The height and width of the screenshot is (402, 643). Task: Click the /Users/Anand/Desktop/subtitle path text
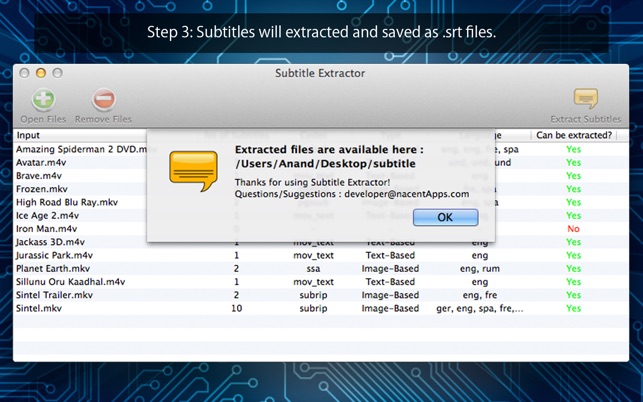(325, 164)
